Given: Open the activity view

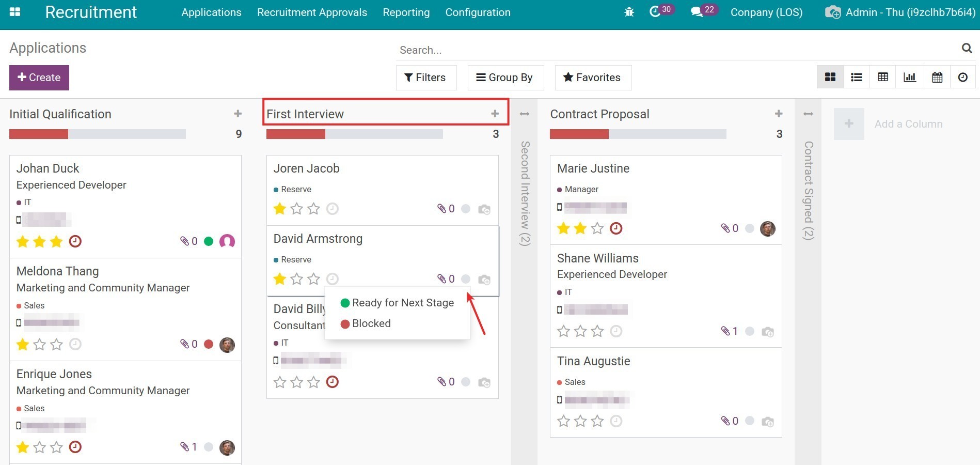Looking at the screenshot, I should click(x=962, y=77).
